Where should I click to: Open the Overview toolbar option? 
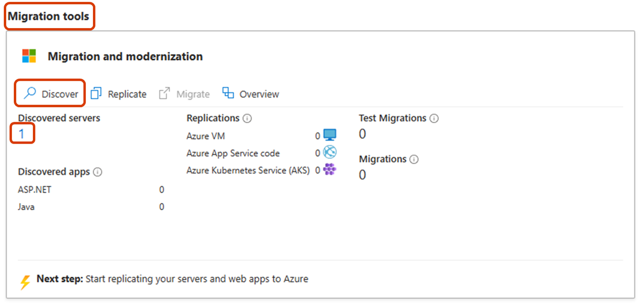(259, 94)
